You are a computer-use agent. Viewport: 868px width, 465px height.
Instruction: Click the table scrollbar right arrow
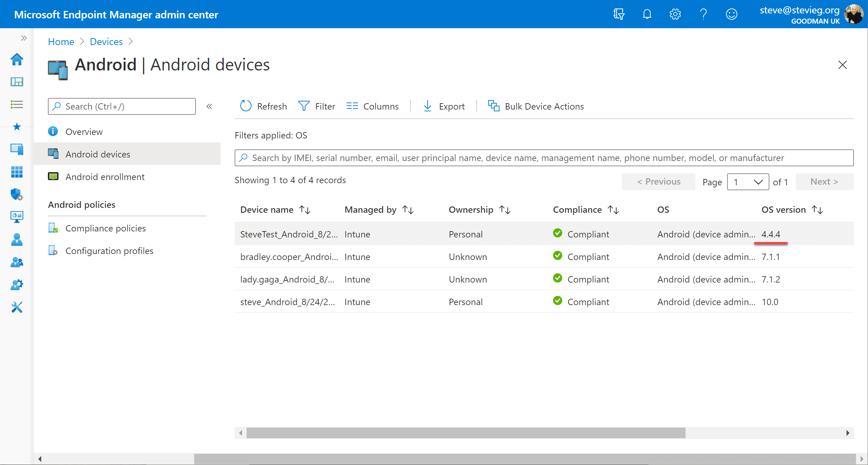click(x=848, y=433)
